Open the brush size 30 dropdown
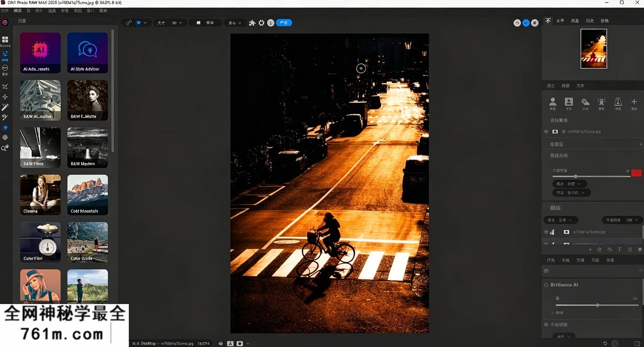The height and width of the screenshot is (347, 644). click(176, 23)
